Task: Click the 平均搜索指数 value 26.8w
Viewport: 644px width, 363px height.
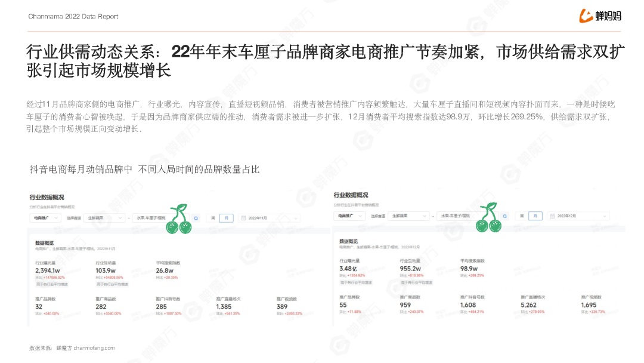Action: pyautogui.click(x=165, y=270)
